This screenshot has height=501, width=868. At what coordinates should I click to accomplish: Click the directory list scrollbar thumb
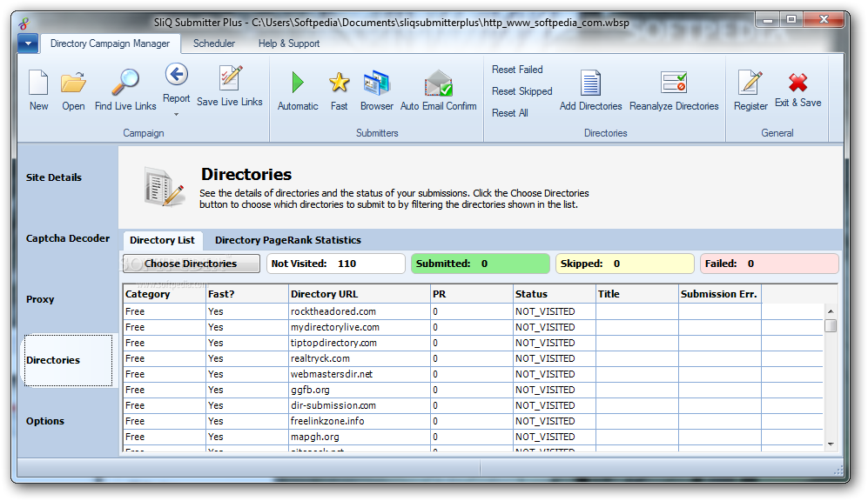[x=831, y=325]
